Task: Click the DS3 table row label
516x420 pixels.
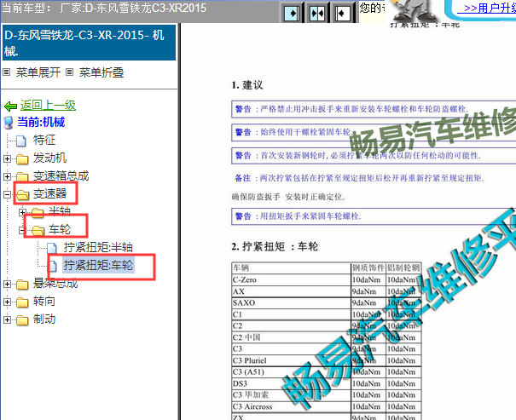Action: pos(240,383)
